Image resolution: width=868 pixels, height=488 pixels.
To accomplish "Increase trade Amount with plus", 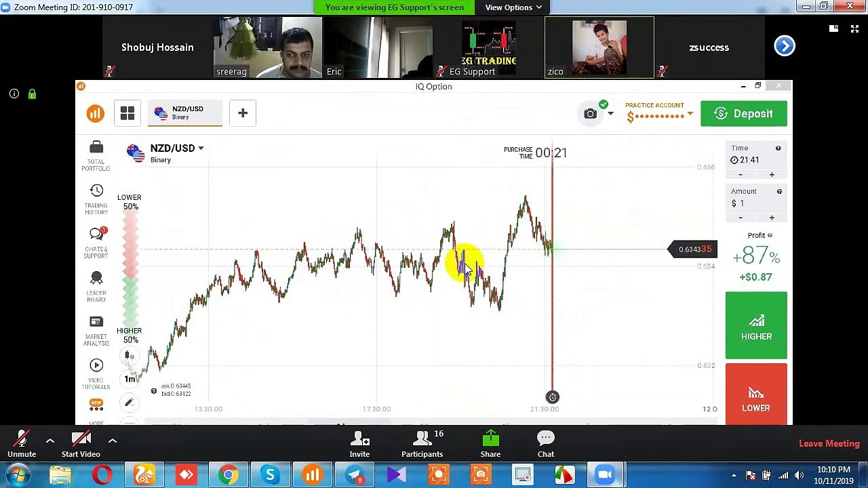I will click(772, 218).
